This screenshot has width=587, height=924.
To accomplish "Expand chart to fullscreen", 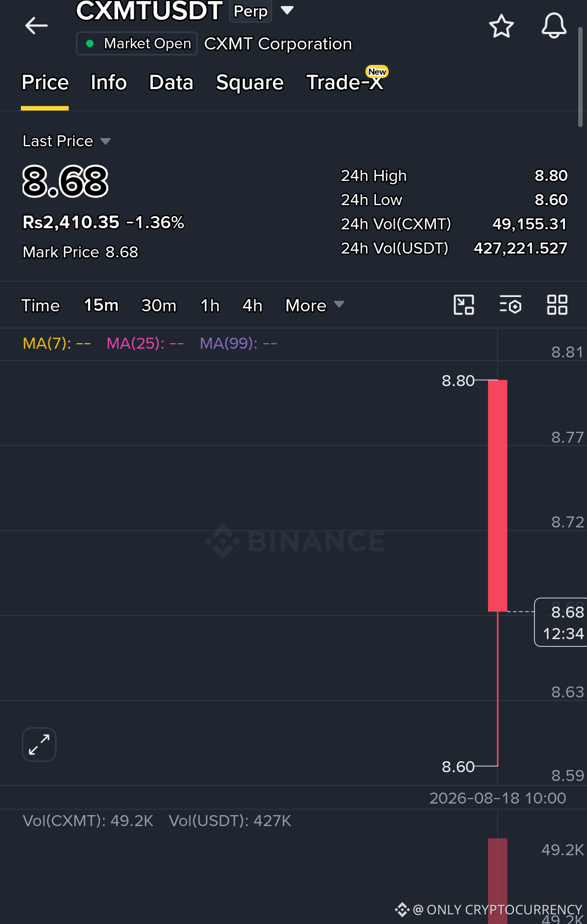I will [x=39, y=745].
